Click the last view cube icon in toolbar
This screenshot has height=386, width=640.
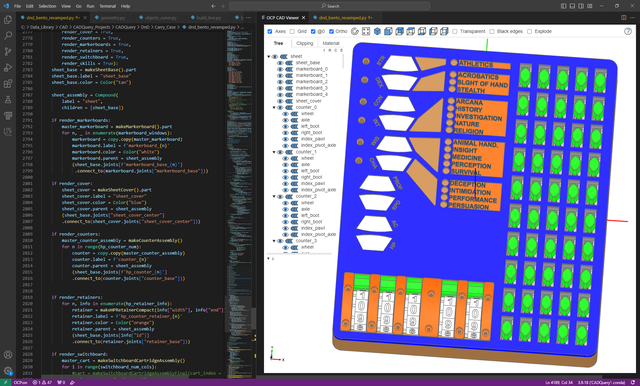444,31
